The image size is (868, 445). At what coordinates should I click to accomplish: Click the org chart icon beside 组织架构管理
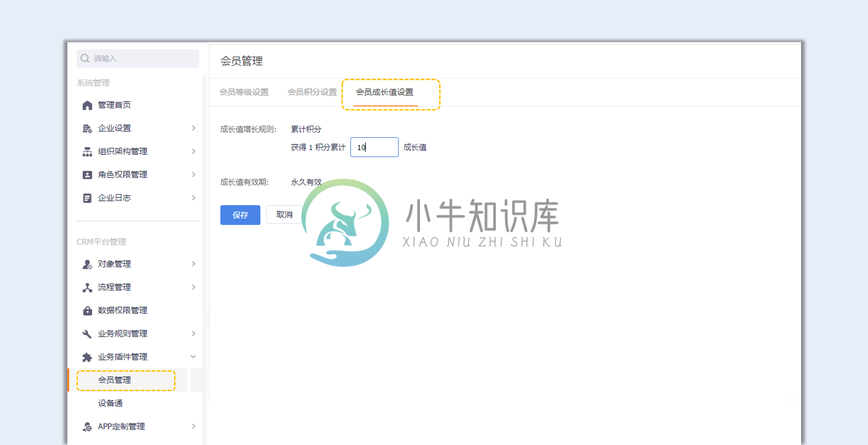coord(87,152)
